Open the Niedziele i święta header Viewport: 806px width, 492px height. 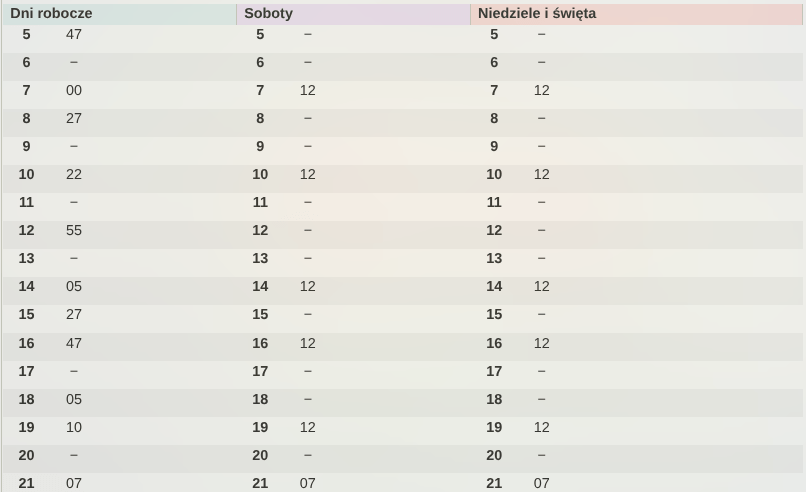537,15
